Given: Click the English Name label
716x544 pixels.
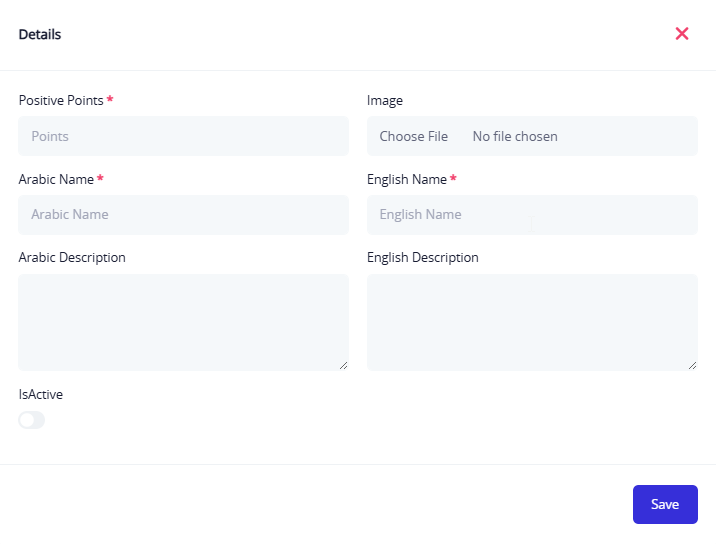Looking at the screenshot, I should tap(407, 179).
